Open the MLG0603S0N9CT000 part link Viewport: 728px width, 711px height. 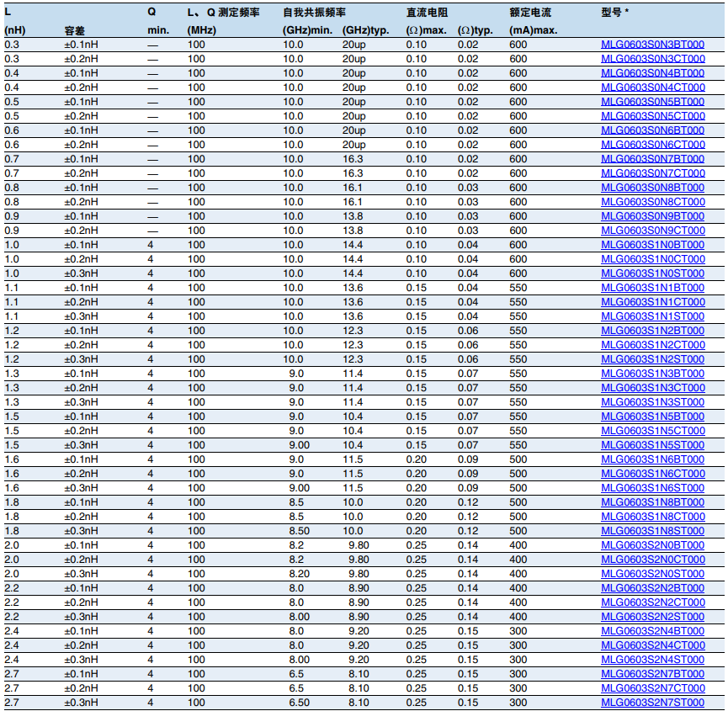(x=653, y=231)
